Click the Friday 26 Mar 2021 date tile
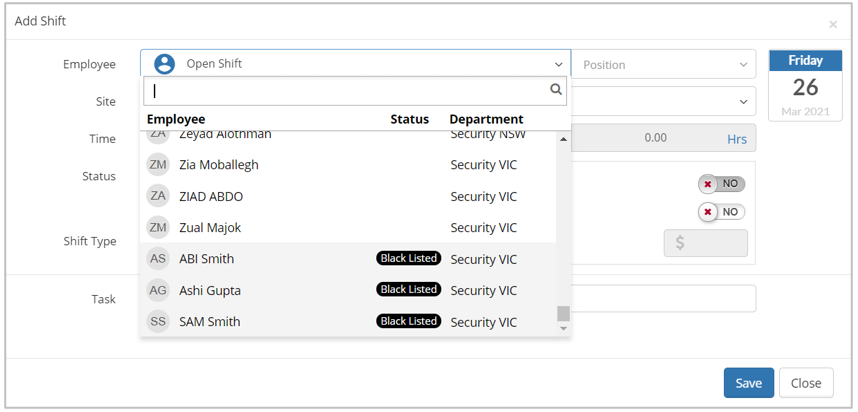This screenshot has width=858, height=412. pyautogui.click(x=805, y=86)
